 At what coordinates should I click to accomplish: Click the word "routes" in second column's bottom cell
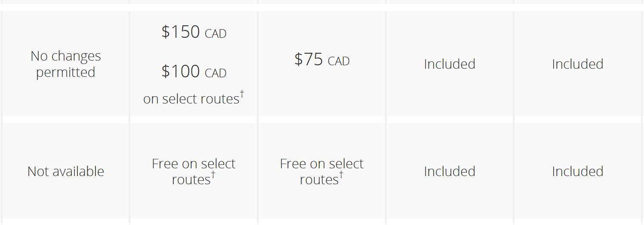coord(191,180)
